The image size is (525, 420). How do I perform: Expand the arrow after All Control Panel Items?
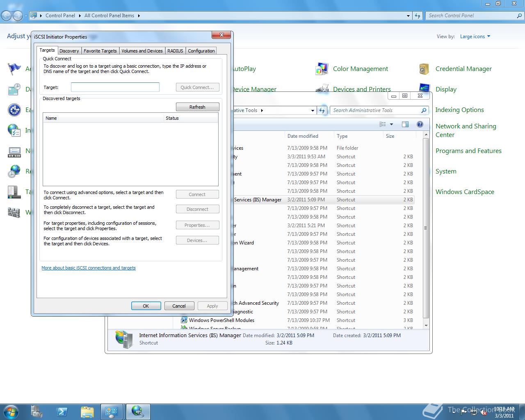click(139, 16)
